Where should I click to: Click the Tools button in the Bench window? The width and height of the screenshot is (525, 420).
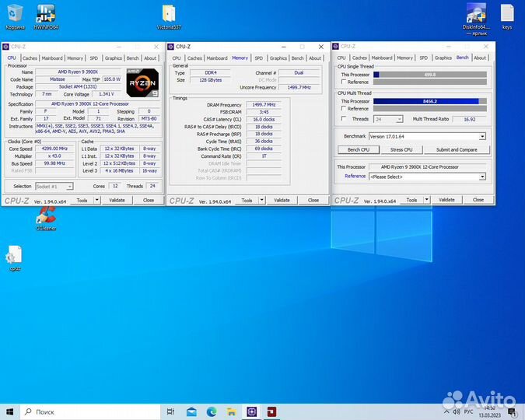pos(411,200)
